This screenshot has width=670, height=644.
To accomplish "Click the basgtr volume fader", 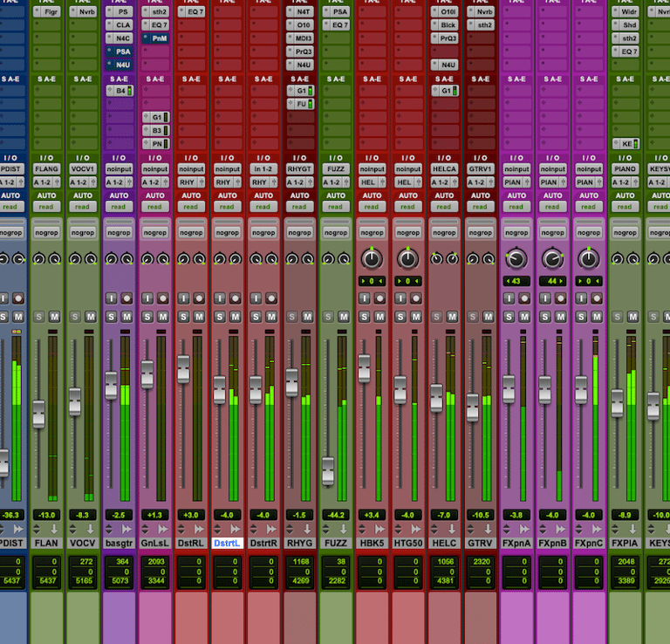I will coord(111,386).
